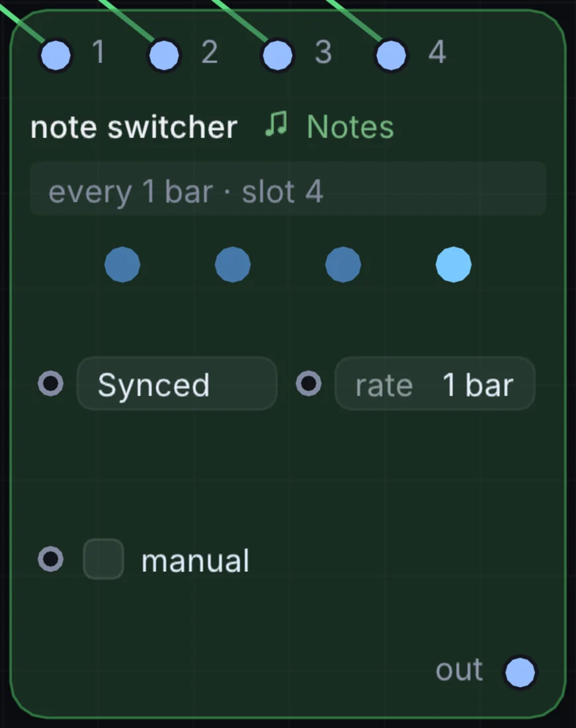Click the modulation port beside manual
Image resolution: width=576 pixels, height=728 pixels.
[x=50, y=559]
